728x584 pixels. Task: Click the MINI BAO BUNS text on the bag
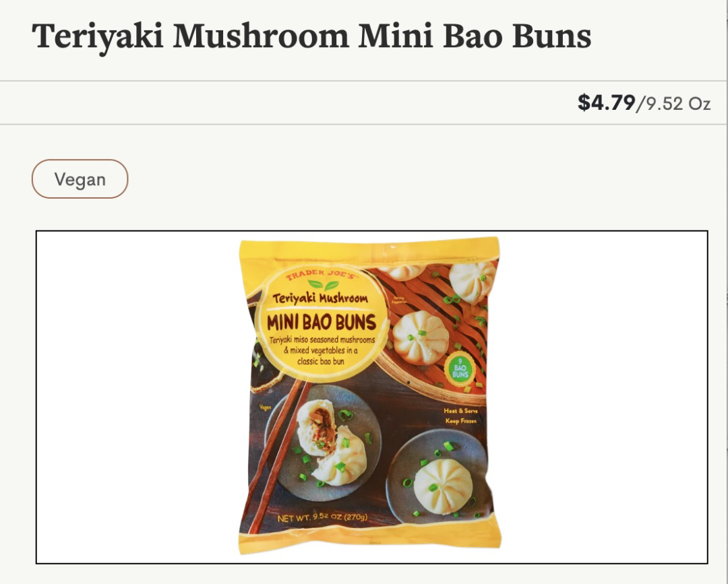pyautogui.click(x=322, y=322)
